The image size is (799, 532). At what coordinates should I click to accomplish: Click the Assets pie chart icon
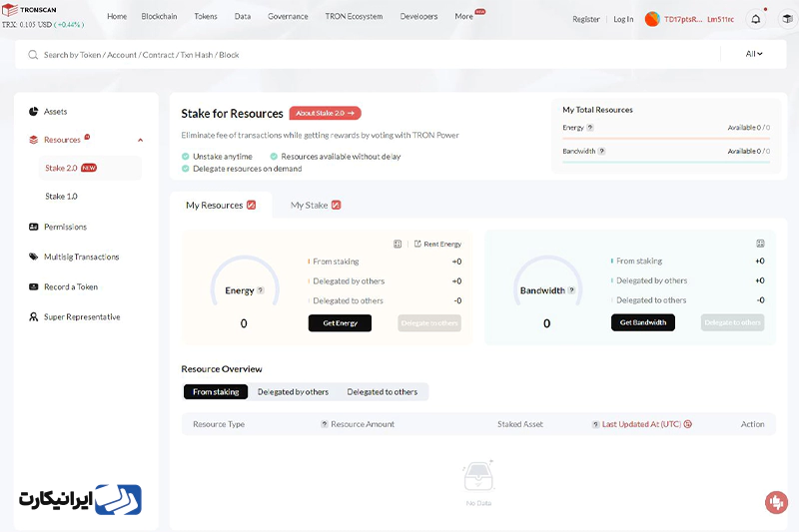tap(34, 112)
